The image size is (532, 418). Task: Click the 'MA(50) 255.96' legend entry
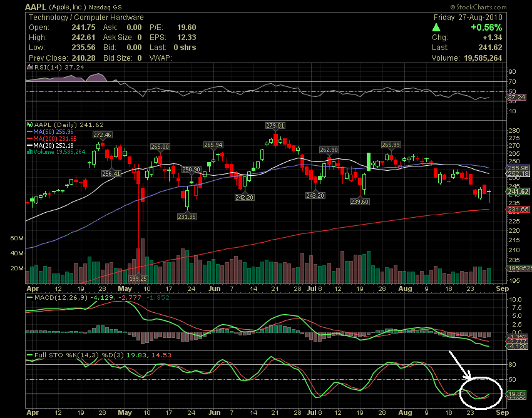(53, 131)
